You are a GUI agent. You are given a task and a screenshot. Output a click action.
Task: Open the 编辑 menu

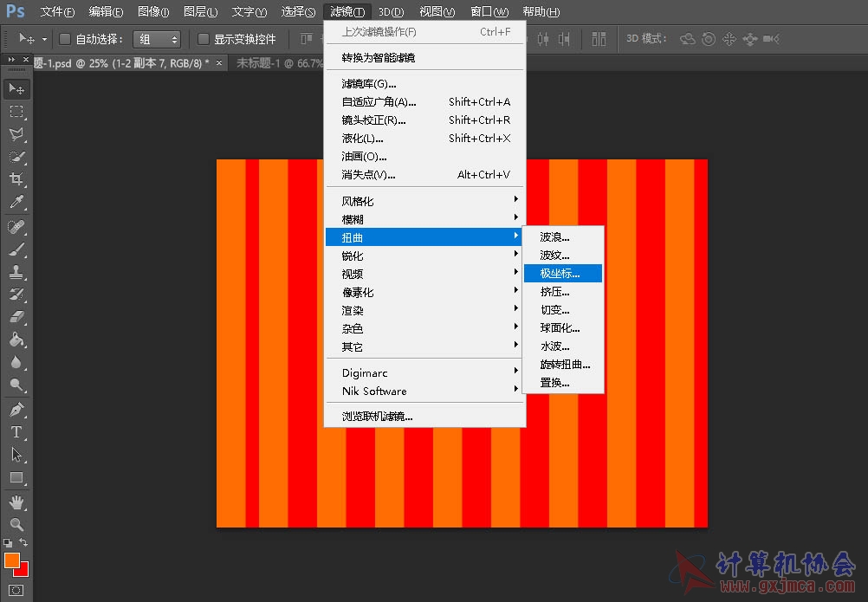click(106, 11)
